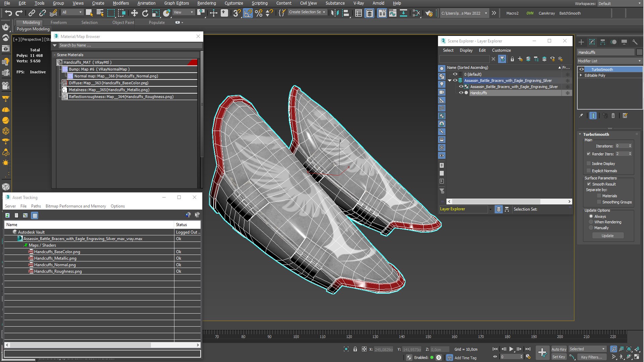This screenshot has height=362, width=644.
Task: Open the Create command panel tab
Action: coord(581,42)
